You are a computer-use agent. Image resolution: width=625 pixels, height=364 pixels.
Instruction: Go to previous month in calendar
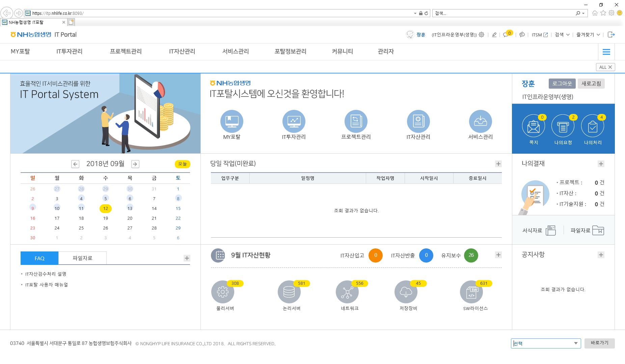[75, 164]
